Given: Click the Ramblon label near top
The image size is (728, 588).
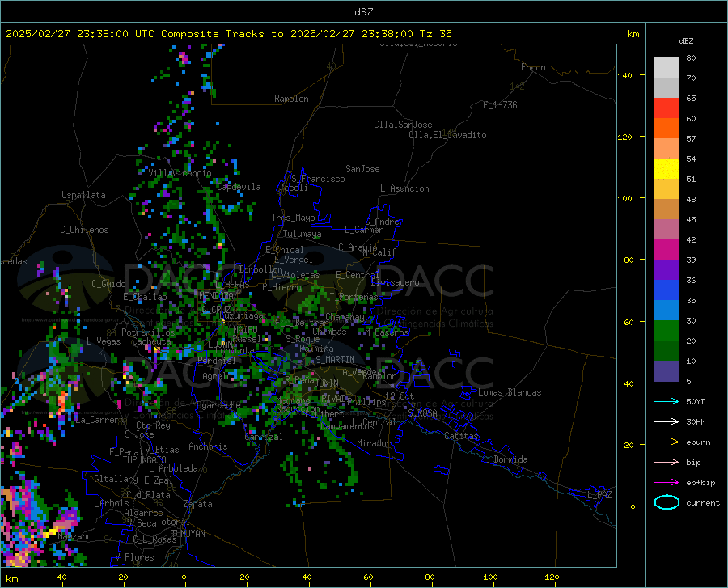Looking at the screenshot, I should [291, 99].
